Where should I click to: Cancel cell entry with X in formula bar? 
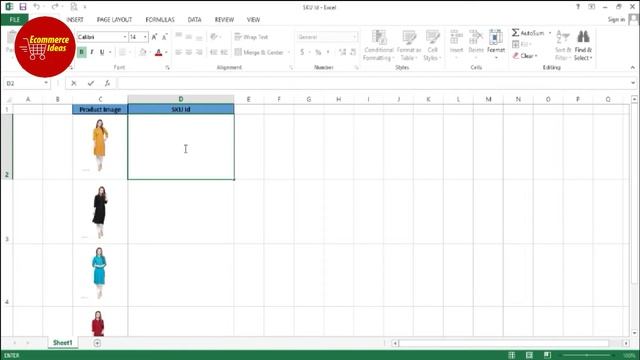click(x=74, y=83)
